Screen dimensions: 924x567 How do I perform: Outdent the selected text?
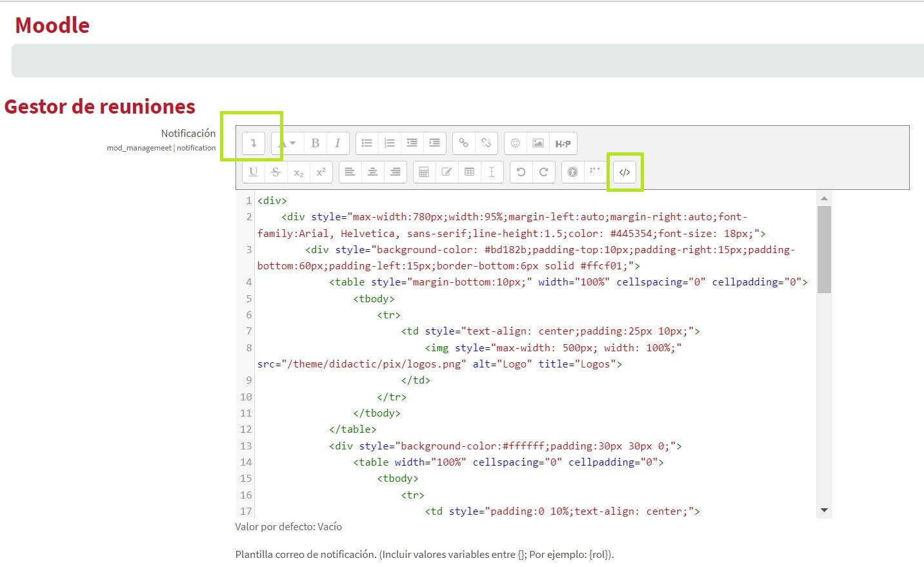point(412,143)
